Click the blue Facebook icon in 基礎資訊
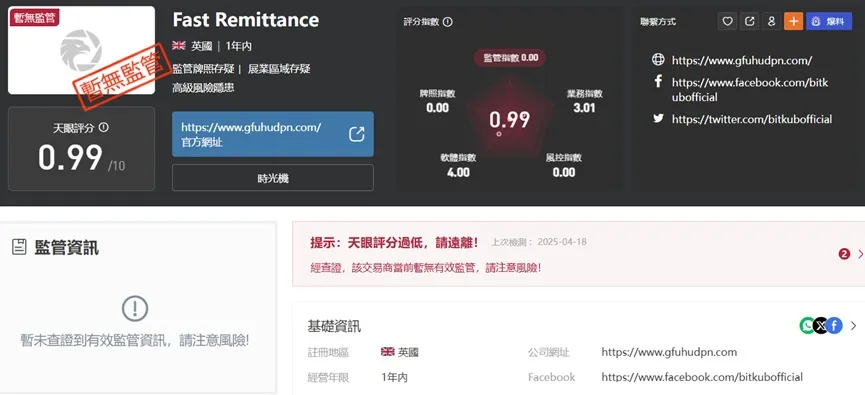Viewport: 865px width, 395px height. [x=834, y=325]
